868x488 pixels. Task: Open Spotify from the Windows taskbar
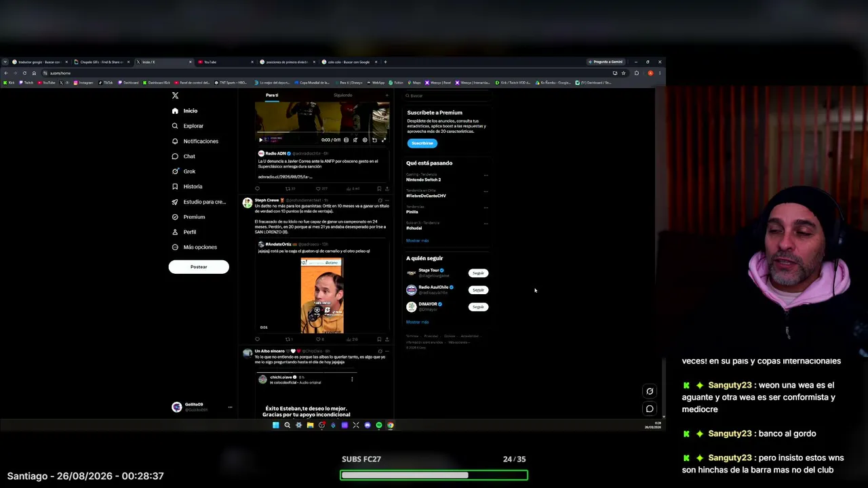click(x=379, y=426)
